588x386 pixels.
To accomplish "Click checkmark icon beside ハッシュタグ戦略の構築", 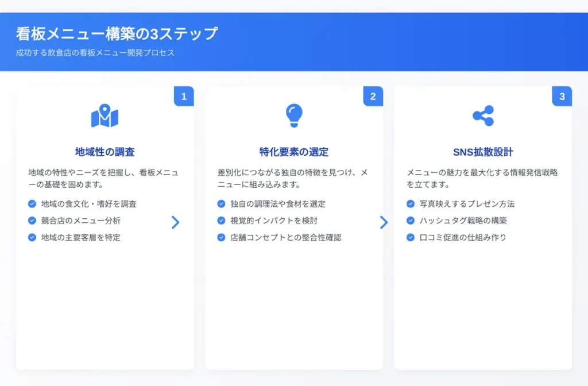I will pos(411,221).
